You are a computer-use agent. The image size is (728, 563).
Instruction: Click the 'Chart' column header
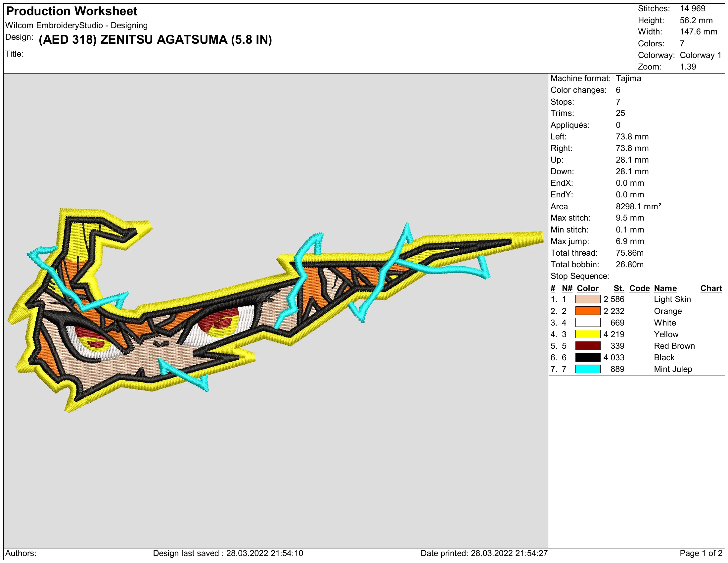coord(711,288)
